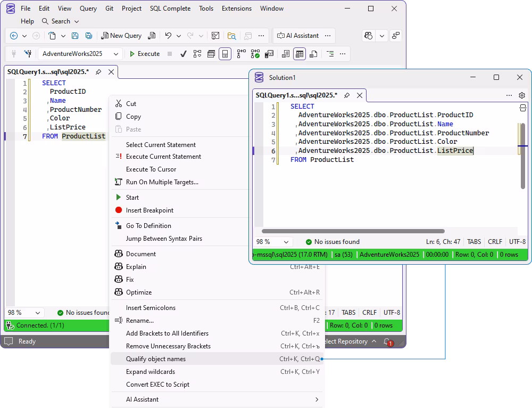Click the undo arrow icon
532x408 pixels.
pyautogui.click(x=168, y=36)
